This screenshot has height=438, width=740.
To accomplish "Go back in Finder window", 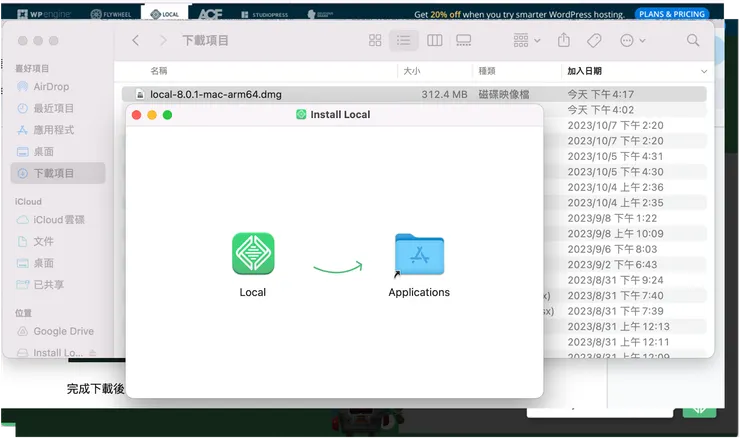I will pos(135,41).
